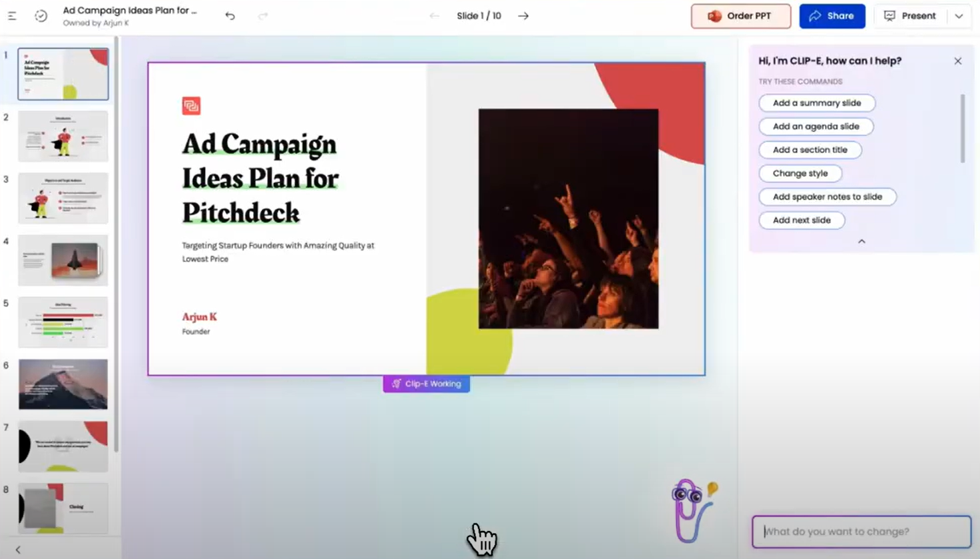Select slide 8 Closing thumbnail

coord(63,508)
